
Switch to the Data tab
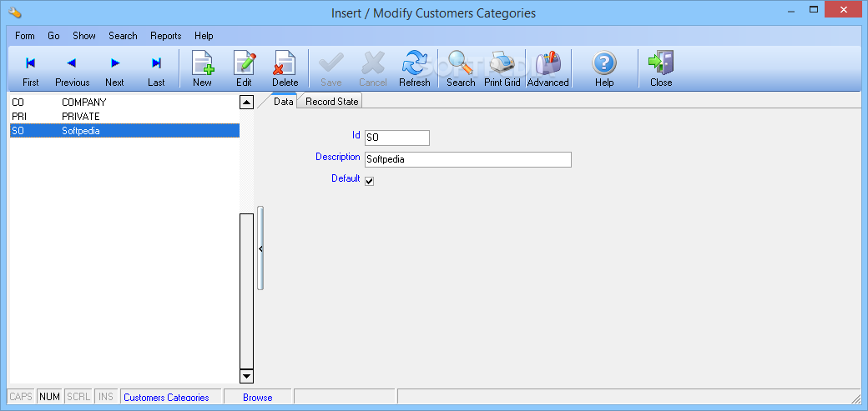point(284,101)
